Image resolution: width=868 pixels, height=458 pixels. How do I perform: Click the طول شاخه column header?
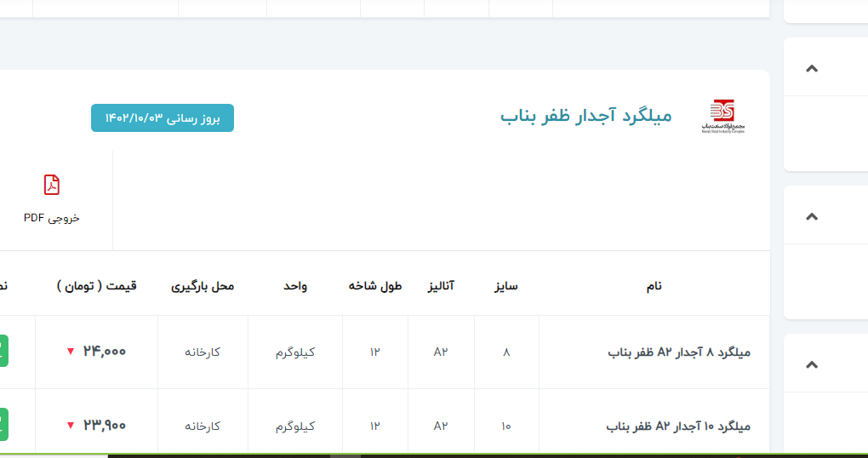[374, 286]
